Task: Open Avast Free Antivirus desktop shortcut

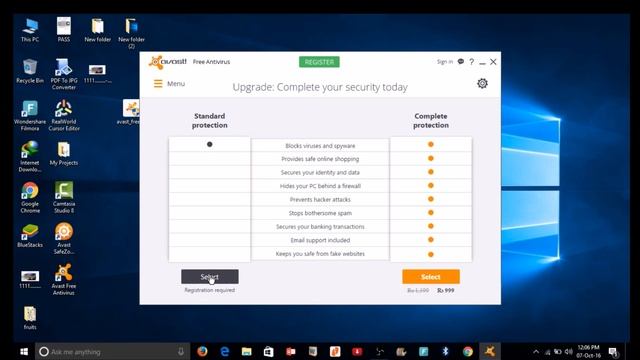Action: tap(64, 280)
